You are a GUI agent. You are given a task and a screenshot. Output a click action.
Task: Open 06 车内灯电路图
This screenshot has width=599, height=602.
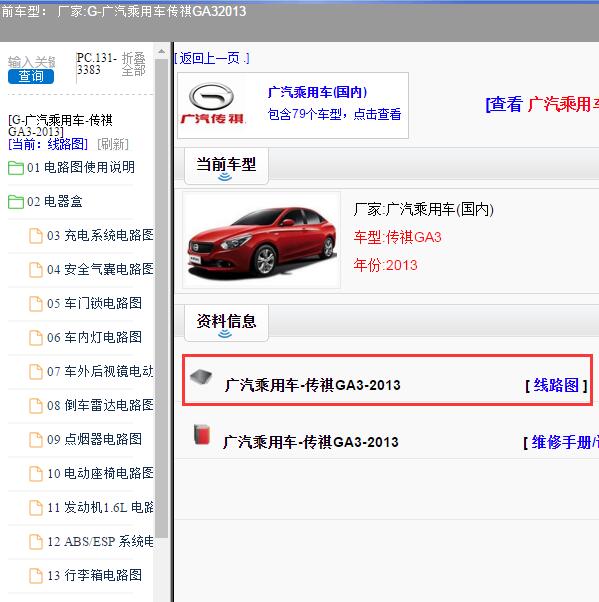coord(94,337)
